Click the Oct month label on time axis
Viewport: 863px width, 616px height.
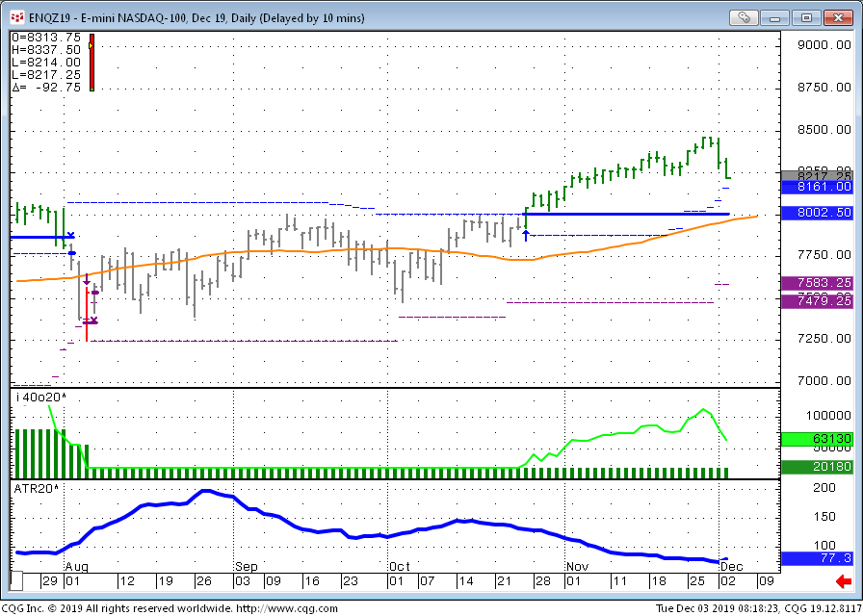[x=399, y=567]
